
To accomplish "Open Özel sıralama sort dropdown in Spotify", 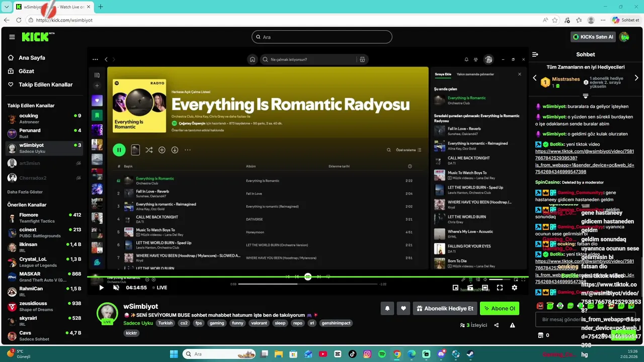I will coord(409,150).
